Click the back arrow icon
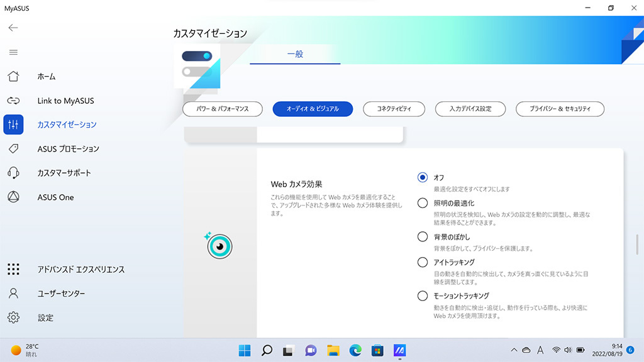 pos(13,28)
